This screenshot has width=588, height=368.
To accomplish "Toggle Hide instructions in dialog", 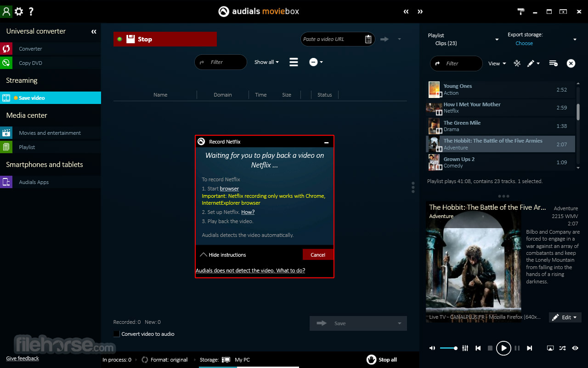I will [223, 255].
